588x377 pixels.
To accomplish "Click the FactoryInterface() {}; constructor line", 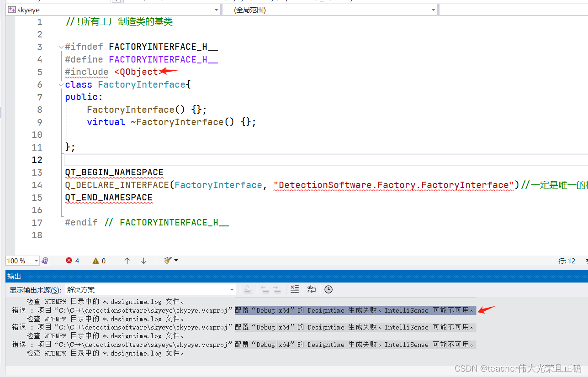I will (x=147, y=110).
